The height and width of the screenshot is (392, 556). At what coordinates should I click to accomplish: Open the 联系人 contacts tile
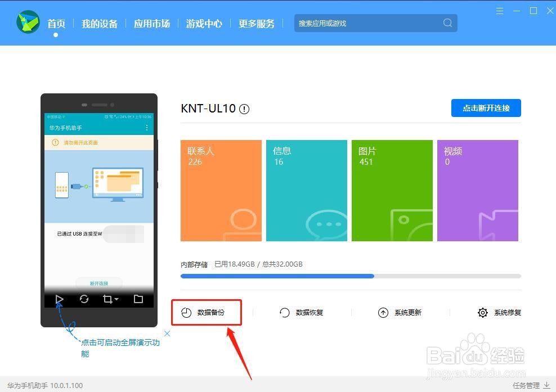(221, 191)
